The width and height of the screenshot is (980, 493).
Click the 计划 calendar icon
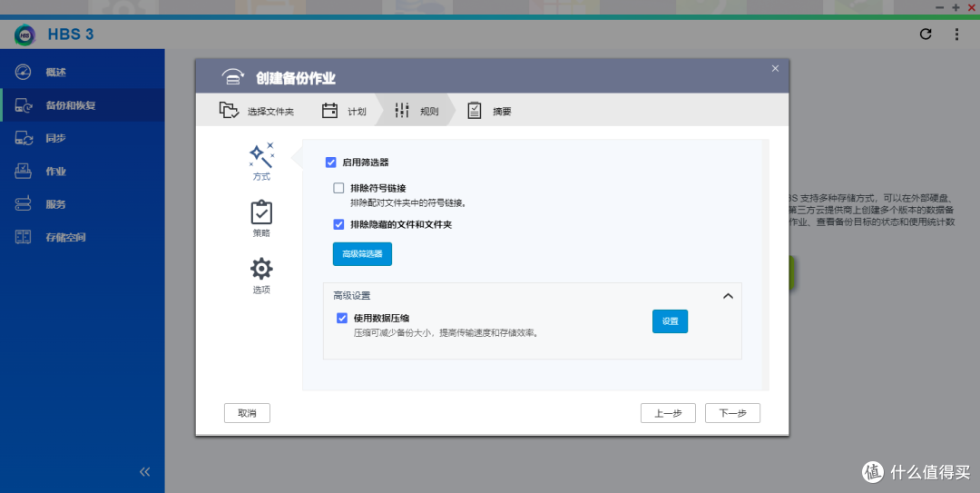tap(329, 111)
